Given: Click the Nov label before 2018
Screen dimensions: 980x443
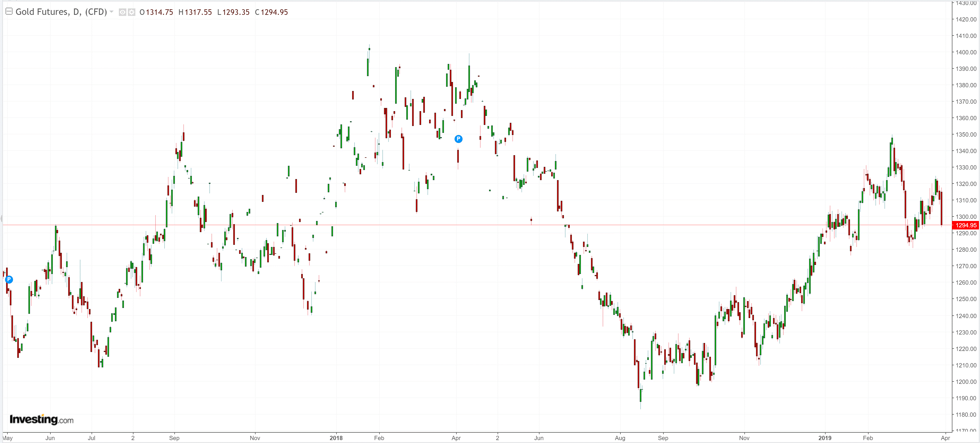Looking at the screenshot, I should (x=255, y=438).
